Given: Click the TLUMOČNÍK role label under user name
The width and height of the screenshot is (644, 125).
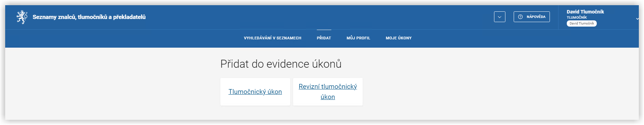Looking at the screenshot, I should tap(576, 17).
